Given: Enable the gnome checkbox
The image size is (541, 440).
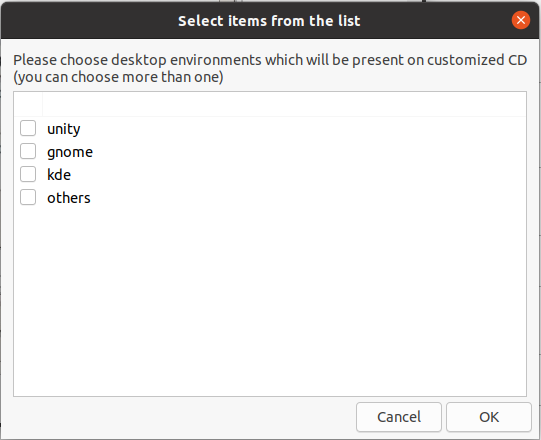Looking at the screenshot, I should tap(28, 151).
